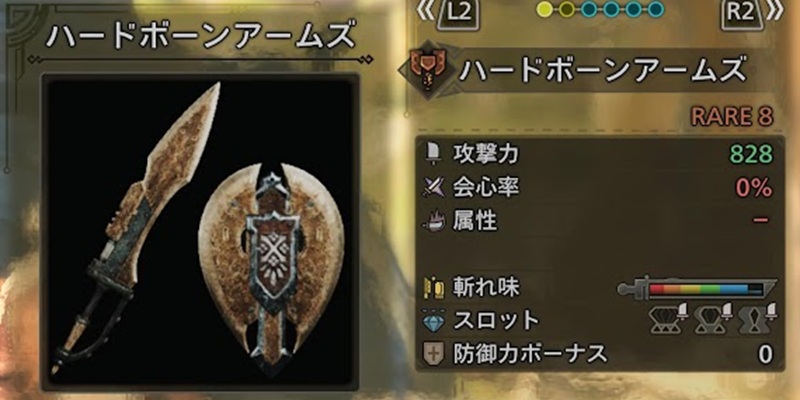Image resolution: width=800 pixels, height=400 pixels.
Task: Click the third decoration slot icon
Action: [x=757, y=320]
